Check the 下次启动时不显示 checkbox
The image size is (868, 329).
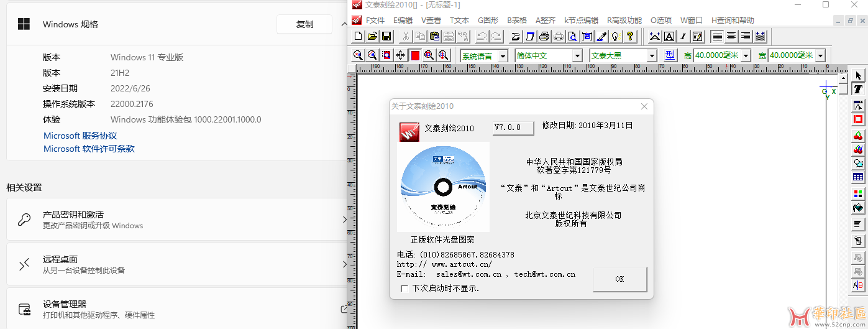(405, 289)
